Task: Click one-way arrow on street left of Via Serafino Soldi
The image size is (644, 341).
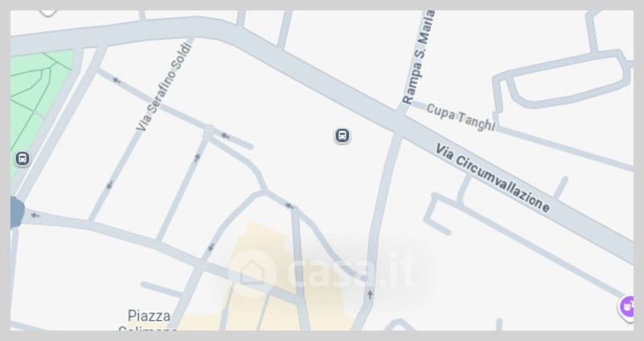Action: [x=109, y=185]
